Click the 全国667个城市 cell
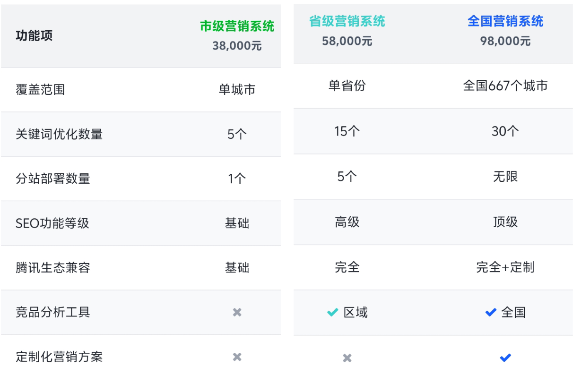Image resolution: width=581 pixels, height=392 pixels. (505, 86)
